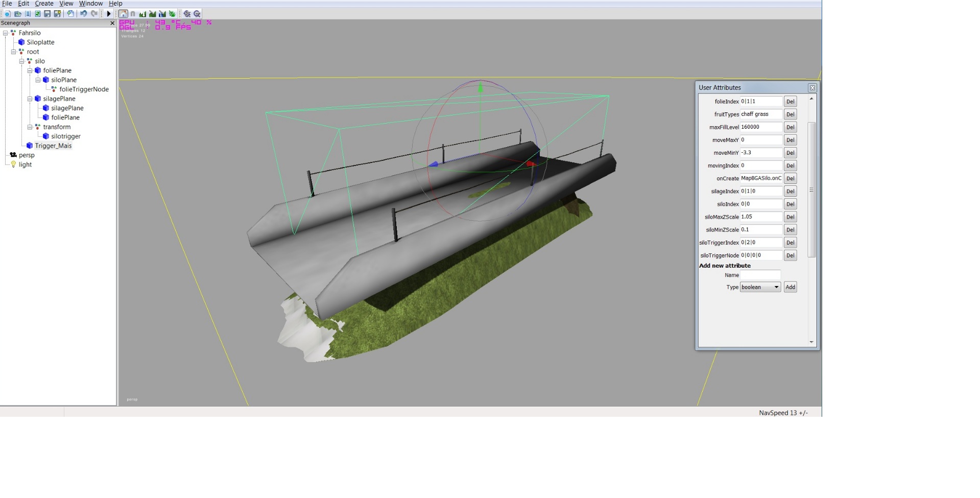
Task: Collapse the transform tree node
Action: 30,127
